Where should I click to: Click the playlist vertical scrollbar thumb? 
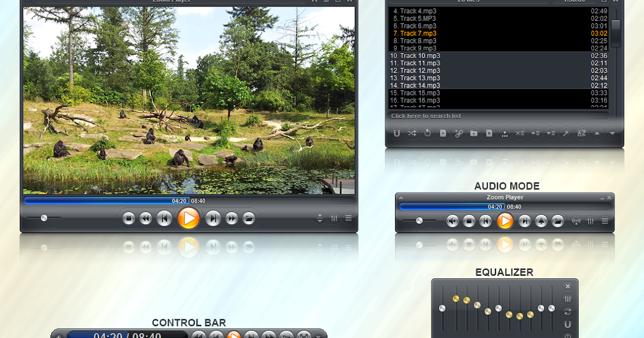click(616, 32)
